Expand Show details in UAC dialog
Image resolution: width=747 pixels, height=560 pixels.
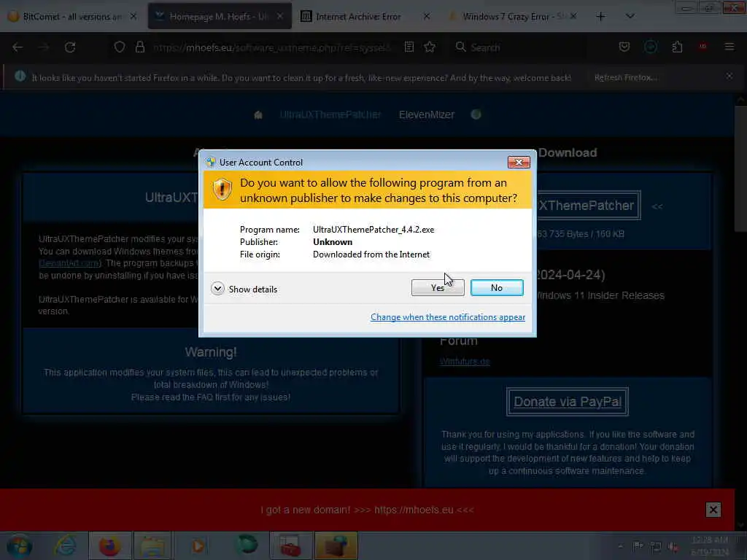coord(244,289)
